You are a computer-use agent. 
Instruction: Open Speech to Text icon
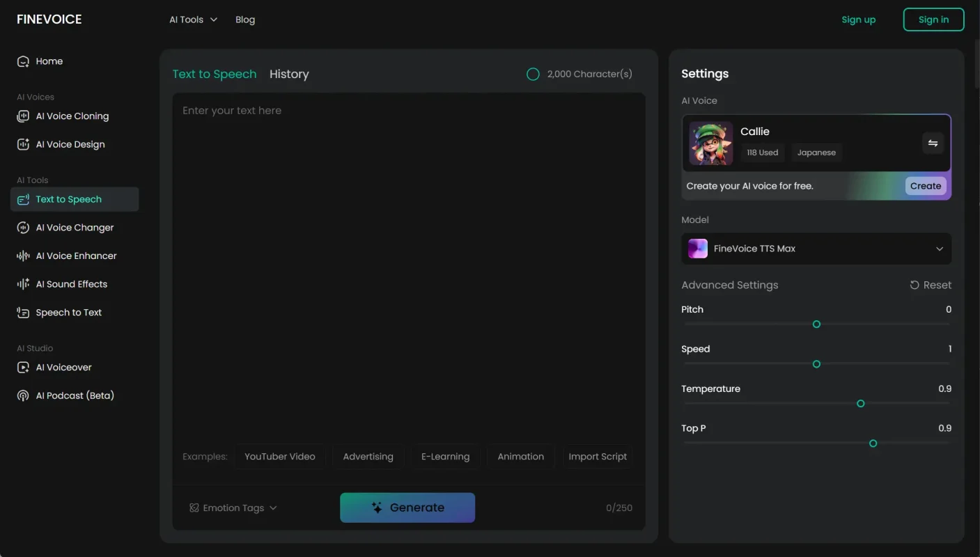coord(23,313)
